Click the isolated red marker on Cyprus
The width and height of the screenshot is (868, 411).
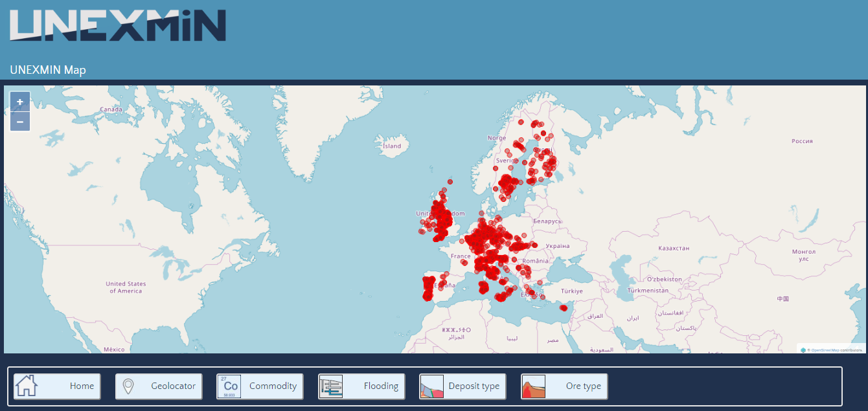pos(564,308)
